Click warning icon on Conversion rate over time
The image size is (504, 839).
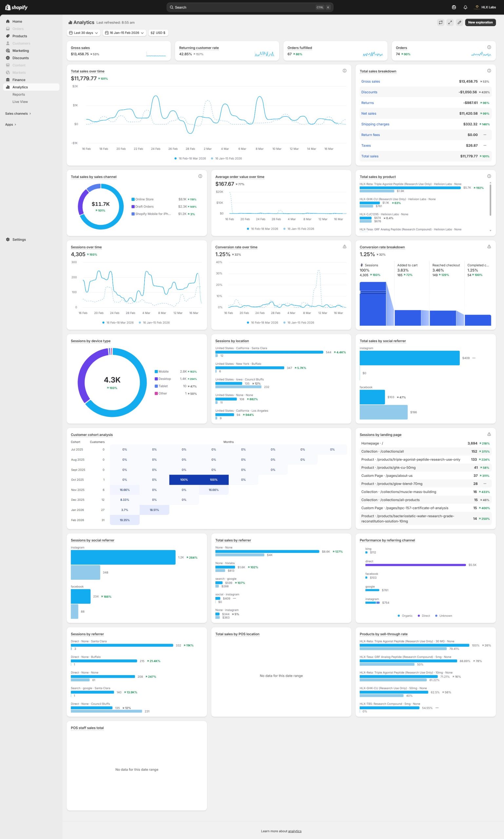[344, 246]
